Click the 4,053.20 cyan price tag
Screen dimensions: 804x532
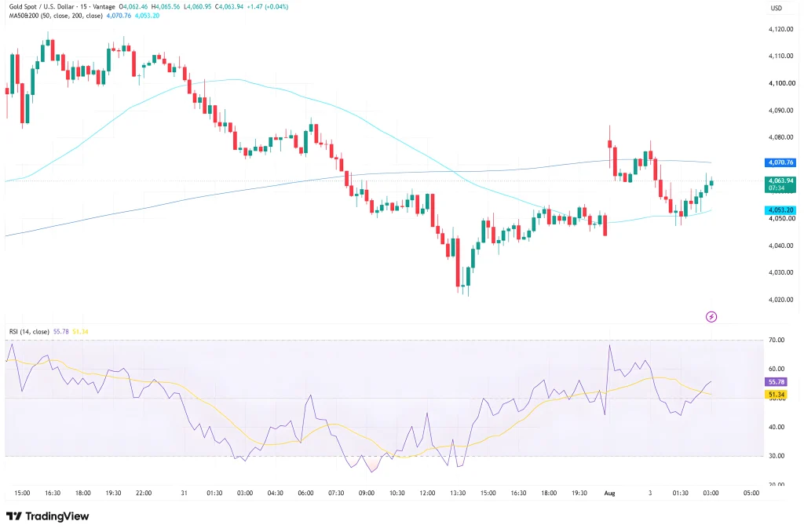[780, 210]
